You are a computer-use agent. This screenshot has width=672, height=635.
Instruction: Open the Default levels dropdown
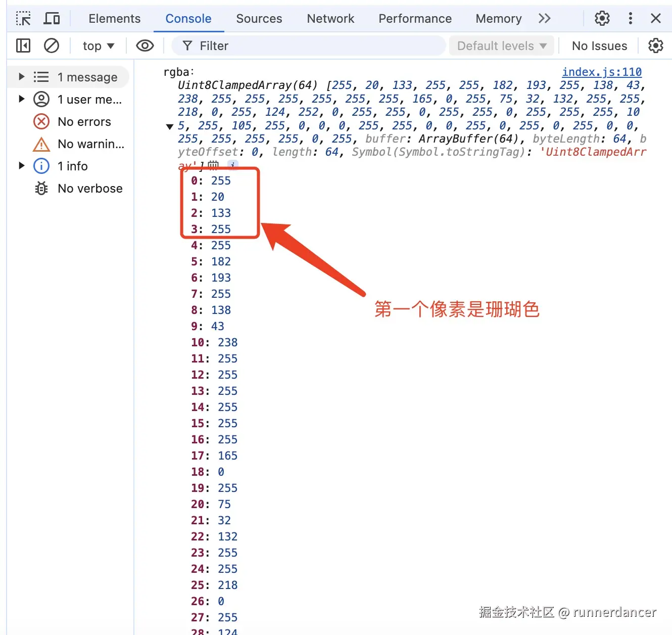pyautogui.click(x=502, y=46)
